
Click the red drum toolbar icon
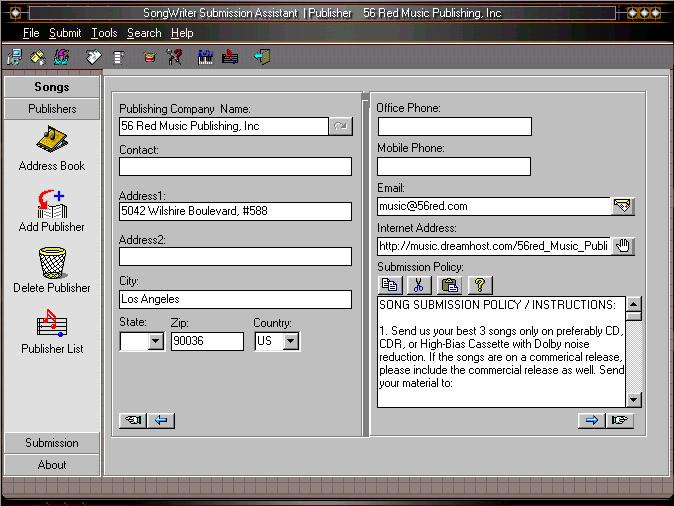150,57
